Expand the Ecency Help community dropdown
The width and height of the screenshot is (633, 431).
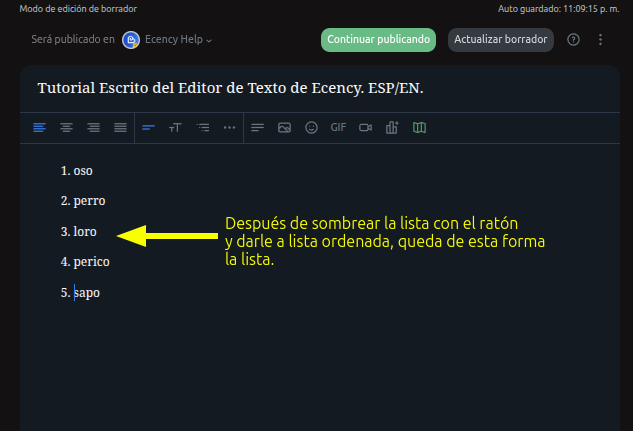point(178,40)
